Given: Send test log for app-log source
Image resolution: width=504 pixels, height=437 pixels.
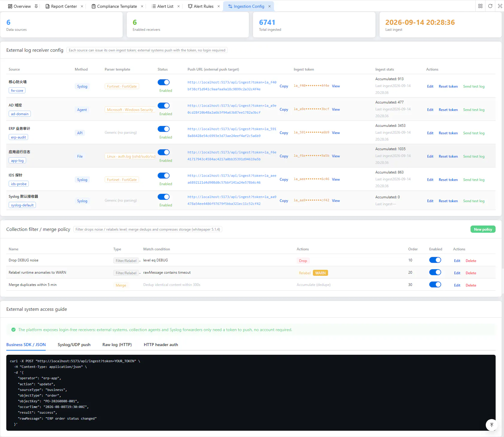Looking at the screenshot, I should tap(474, 156).
